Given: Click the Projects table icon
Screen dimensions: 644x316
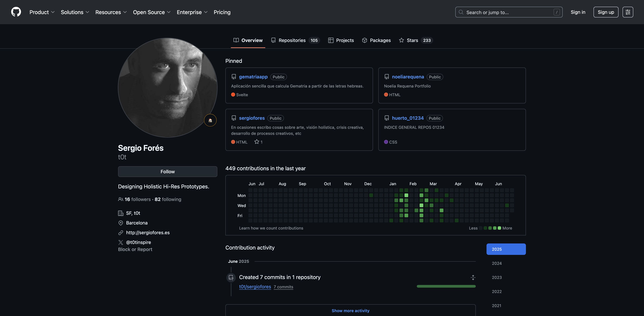Looking at the screenshot, I should pos(331,40).
